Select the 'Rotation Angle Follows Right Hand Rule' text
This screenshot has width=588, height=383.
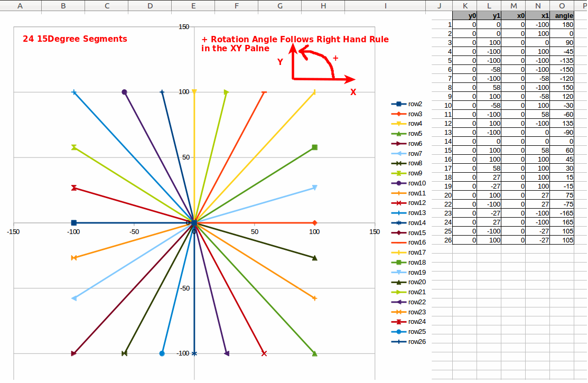click(295, 40)
